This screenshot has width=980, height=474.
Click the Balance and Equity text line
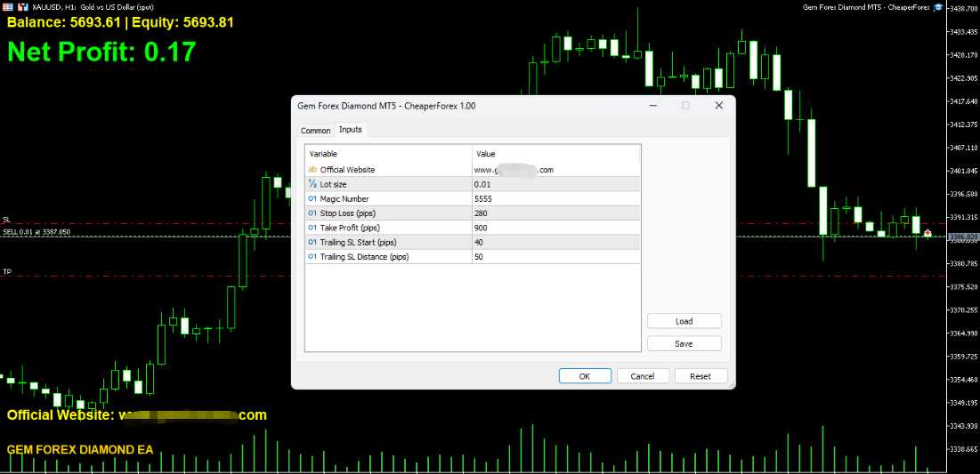[x=121, y=22]
